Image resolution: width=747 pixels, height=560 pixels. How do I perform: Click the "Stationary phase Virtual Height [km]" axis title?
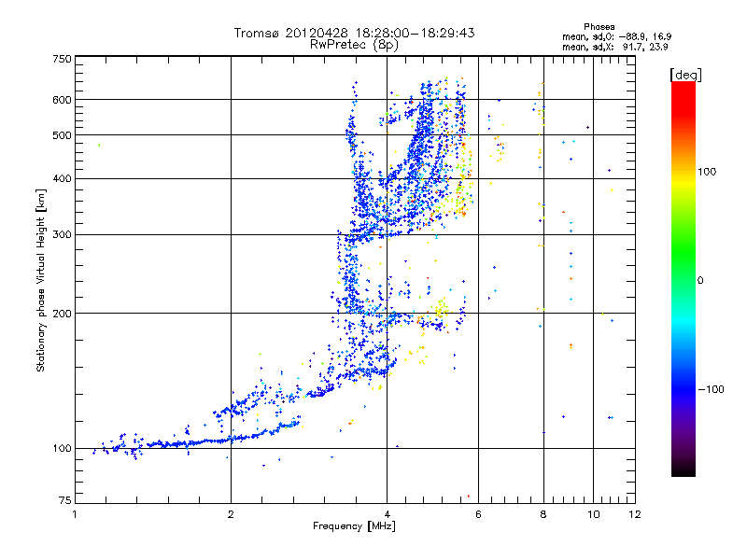[41, 280]
